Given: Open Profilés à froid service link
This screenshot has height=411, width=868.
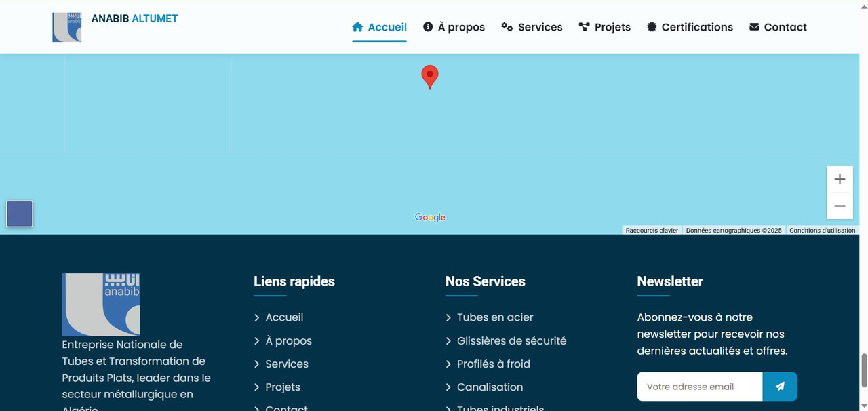Looking at the screenshot, I should coord(494,364).
